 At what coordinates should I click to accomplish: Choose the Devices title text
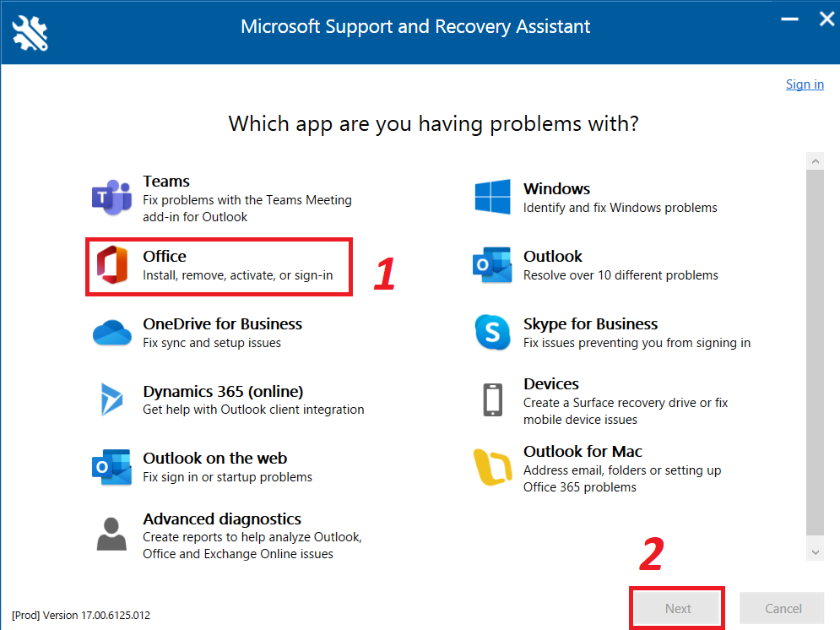pyautogui.click(x=550, y=383)
